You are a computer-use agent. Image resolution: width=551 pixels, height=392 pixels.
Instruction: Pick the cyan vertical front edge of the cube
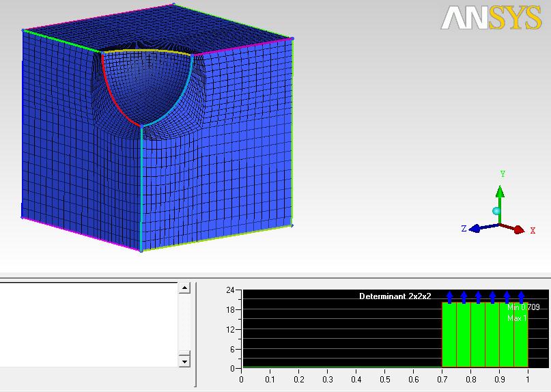[141, 191]
